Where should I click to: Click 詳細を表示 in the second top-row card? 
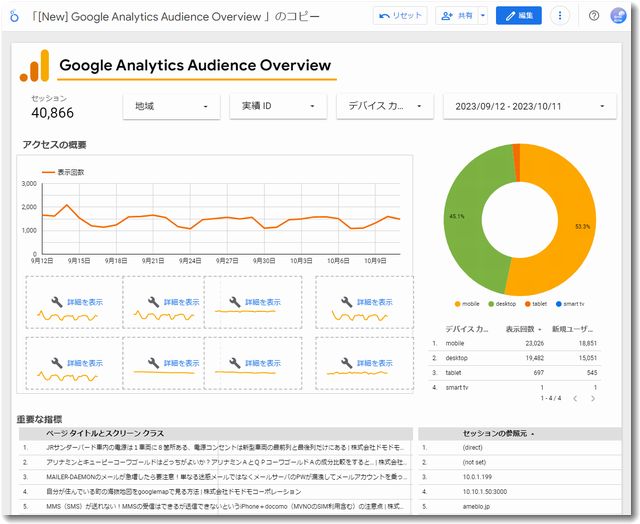click(x=181, y=302)
